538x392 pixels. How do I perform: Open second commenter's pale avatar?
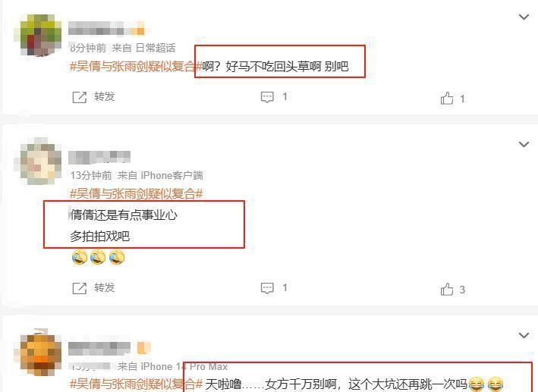(38, 162)
